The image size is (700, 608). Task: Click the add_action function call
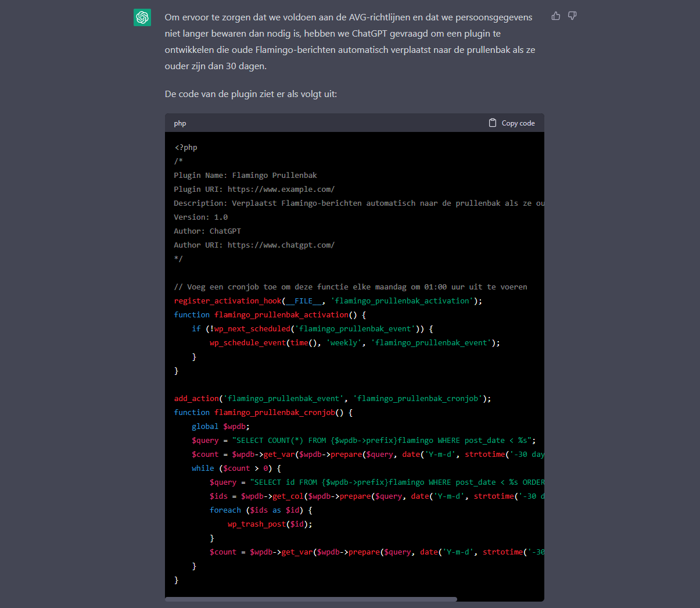pyautogui.click(x=196, y=398)
